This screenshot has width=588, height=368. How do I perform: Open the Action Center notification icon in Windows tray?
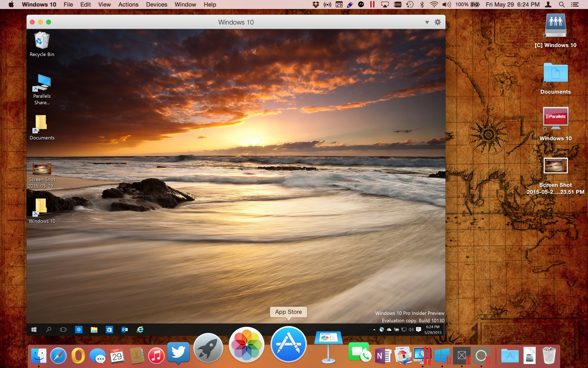click(x=418, y=330)
